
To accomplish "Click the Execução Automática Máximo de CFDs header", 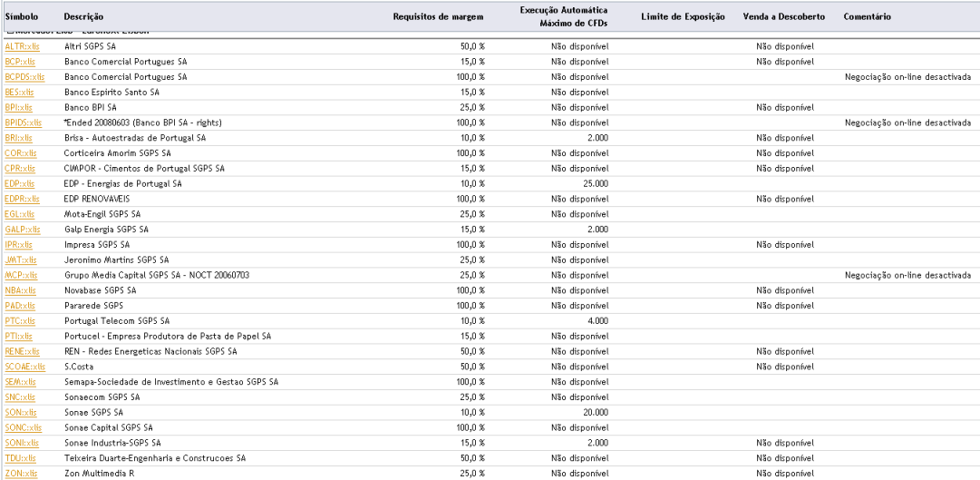I will 564,17.
